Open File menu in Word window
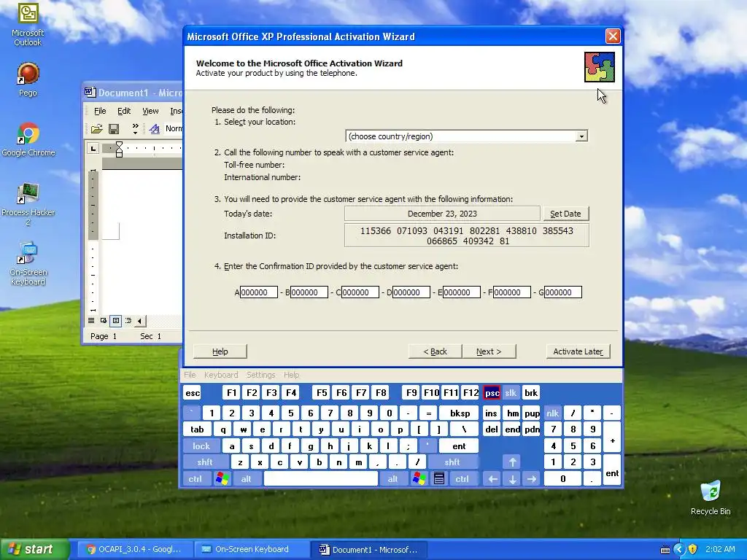 [x=100, y=111]
